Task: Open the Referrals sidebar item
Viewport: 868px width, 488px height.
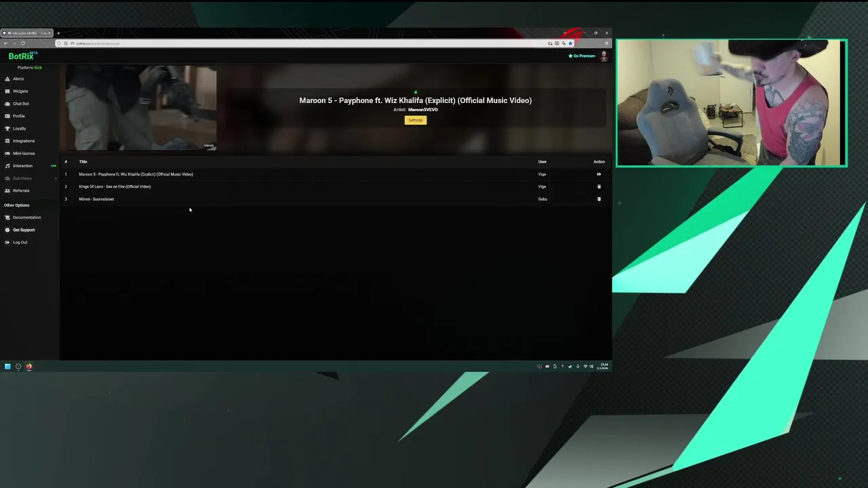Action: tap(21, 190)
